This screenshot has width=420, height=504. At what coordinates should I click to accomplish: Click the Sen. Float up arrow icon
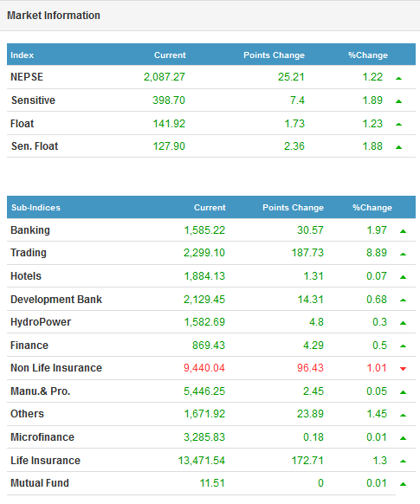399,147
